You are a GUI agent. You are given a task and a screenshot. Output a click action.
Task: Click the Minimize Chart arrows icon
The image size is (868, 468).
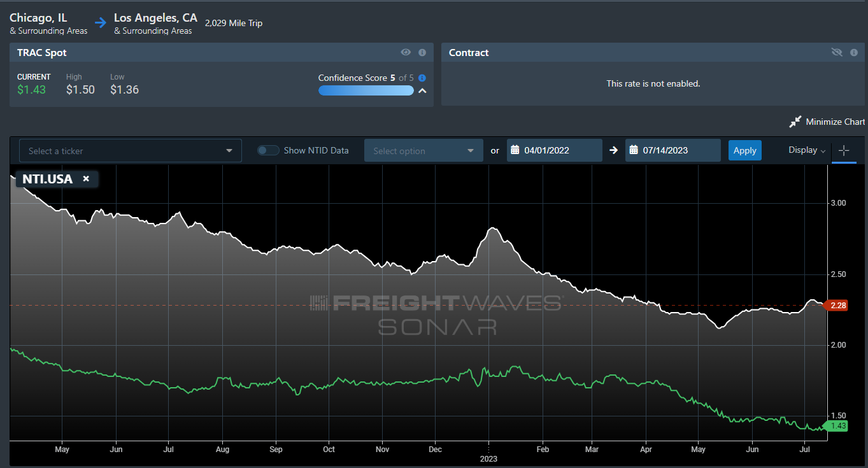click(795, 122)
